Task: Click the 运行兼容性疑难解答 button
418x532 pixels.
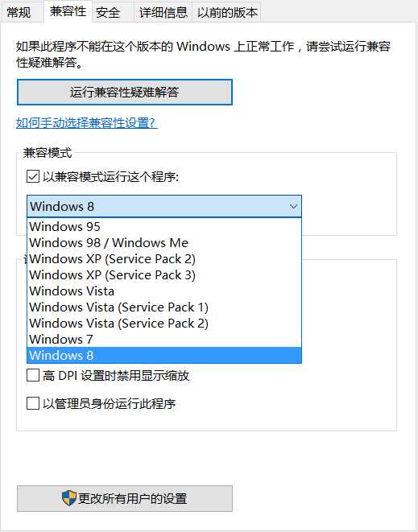Action: 125,93
